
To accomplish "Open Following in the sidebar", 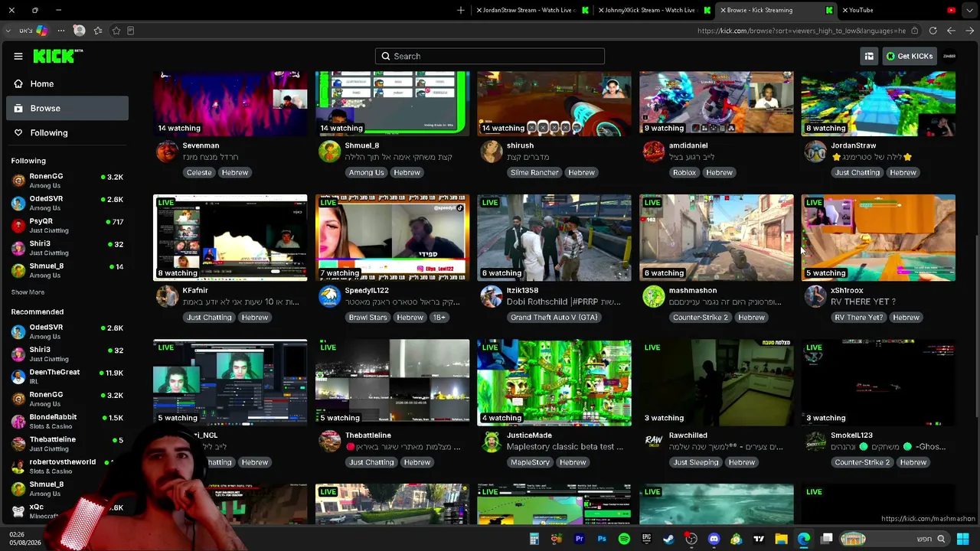I will pyautogui.click(x=67, y=132).
